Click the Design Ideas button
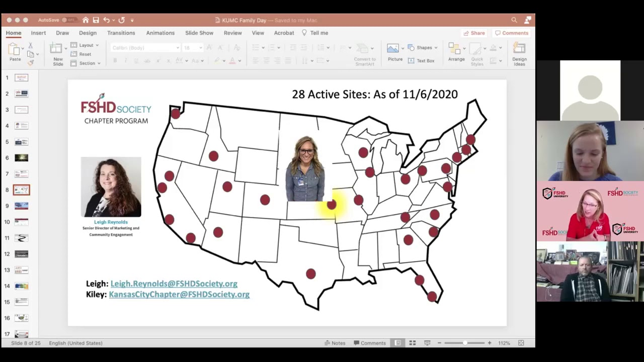644x362 pixels. tap(519, 55)
